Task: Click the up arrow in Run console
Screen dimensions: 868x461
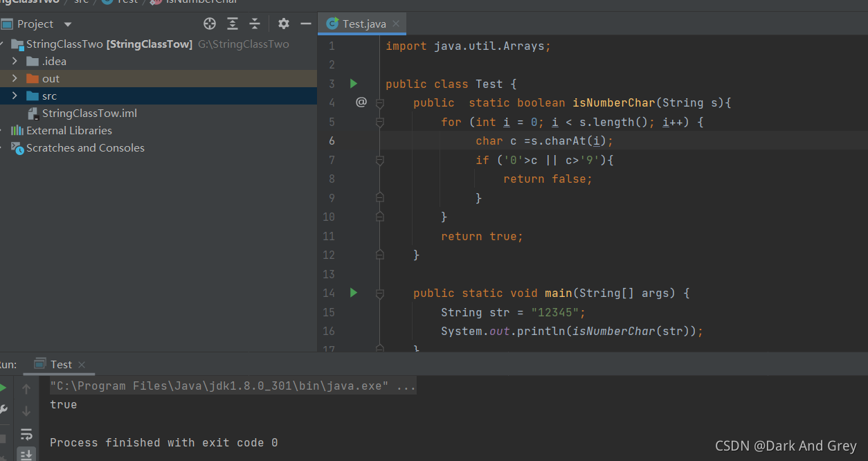Action: tap(26, 389)
